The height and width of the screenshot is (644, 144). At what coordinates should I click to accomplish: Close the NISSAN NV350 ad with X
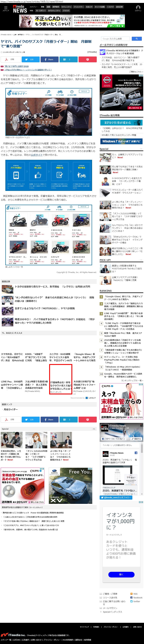142,75
